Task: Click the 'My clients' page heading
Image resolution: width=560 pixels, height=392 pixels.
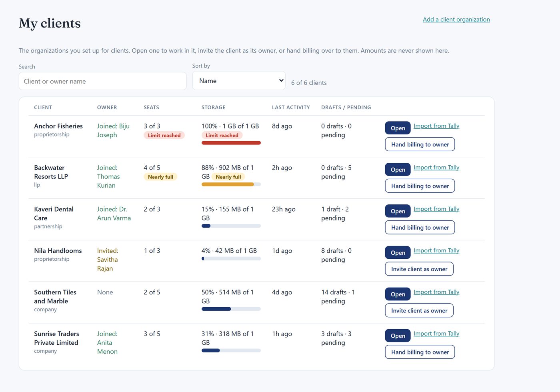Action: pyautogui.click(x=50, y=23)
